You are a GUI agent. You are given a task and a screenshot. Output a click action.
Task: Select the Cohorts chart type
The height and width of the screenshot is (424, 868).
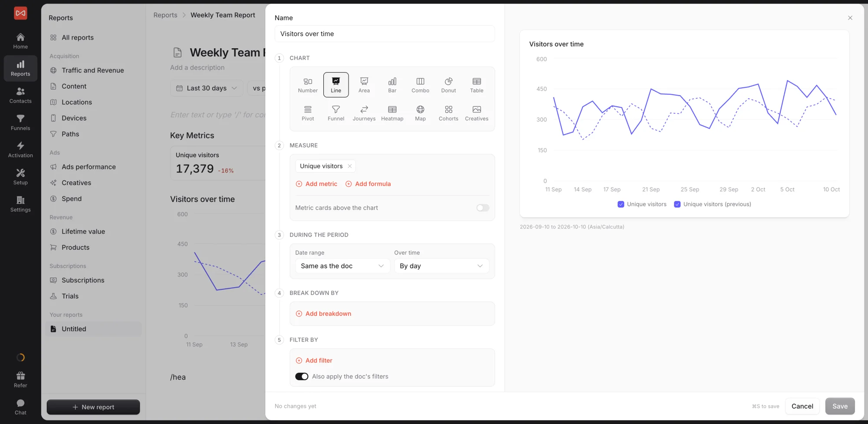(448, 113)
